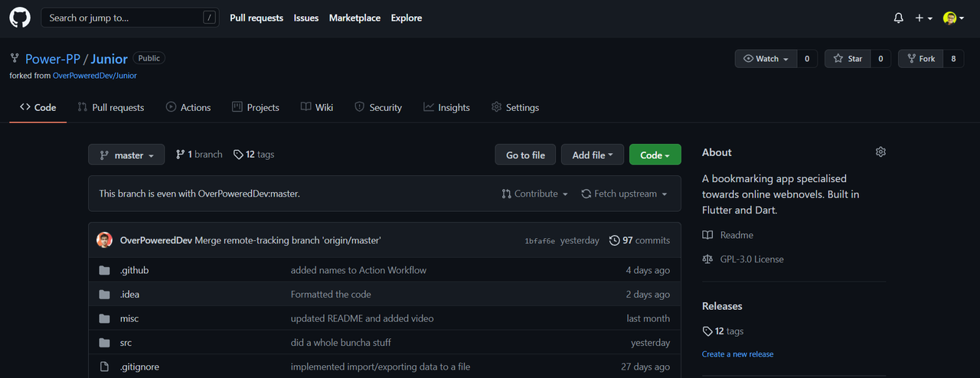Switch to the repository Pull requests tab
The image size is (980, 378).
coord(110,107)
